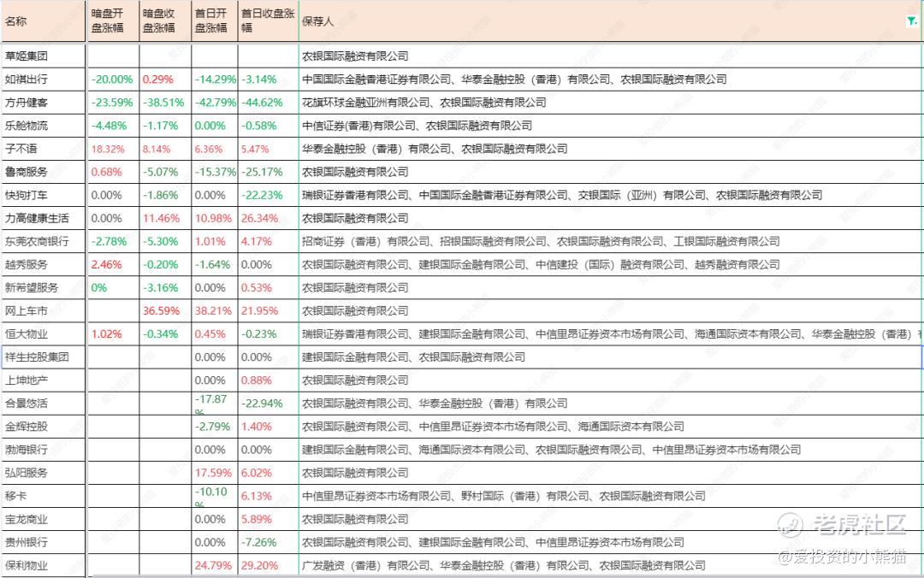Select the -25.17% cell for 鲁商服务
924x578 pixels.
pyautogui.click(x=268, y=172)
